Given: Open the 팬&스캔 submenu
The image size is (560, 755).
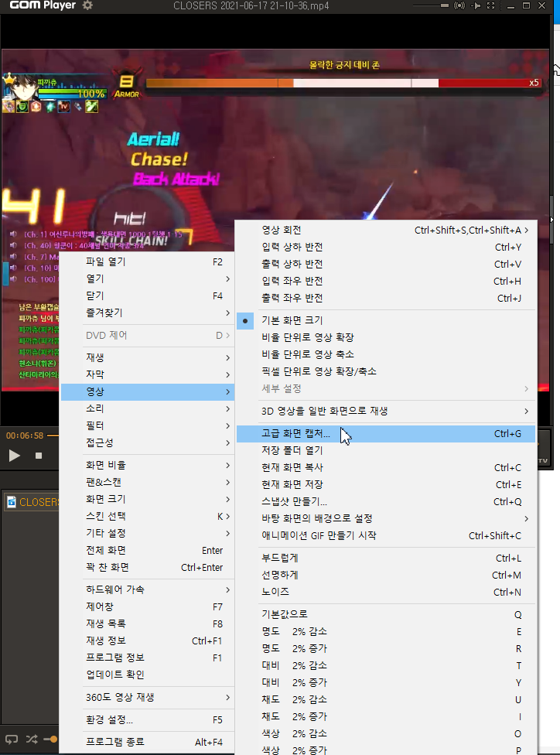Looking at the screenshot, I should tap(147, 482).
